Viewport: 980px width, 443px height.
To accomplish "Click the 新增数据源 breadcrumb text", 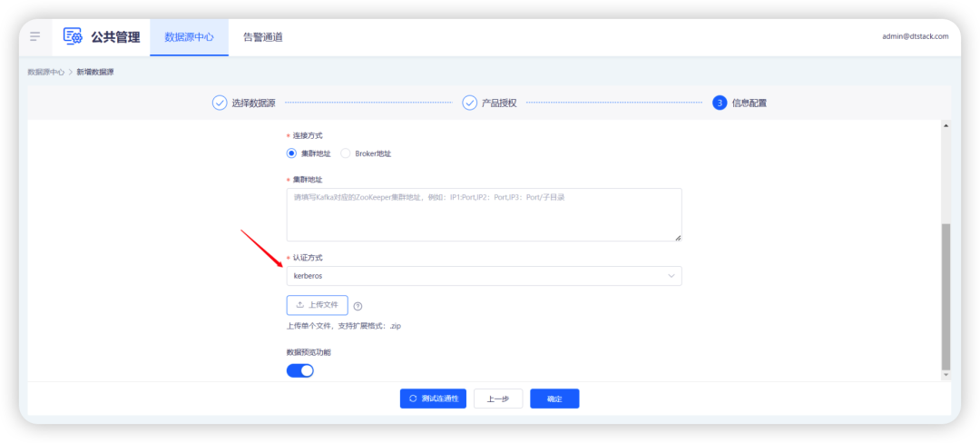I will pos(95,72).
